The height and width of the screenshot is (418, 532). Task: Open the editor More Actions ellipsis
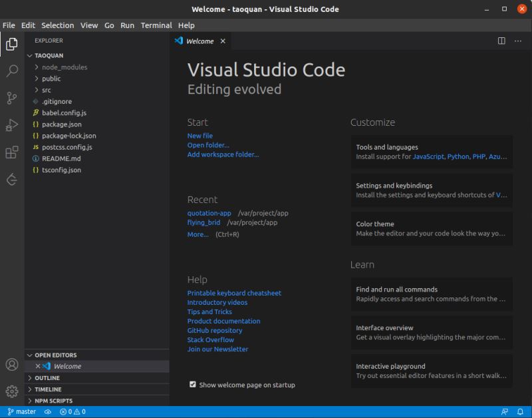518,41
